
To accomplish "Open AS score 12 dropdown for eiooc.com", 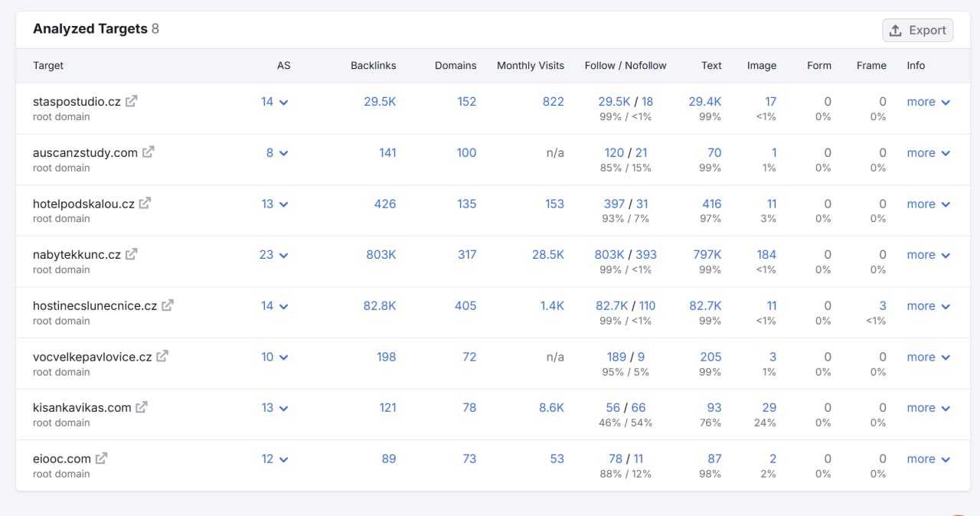I will click(284, 459).
